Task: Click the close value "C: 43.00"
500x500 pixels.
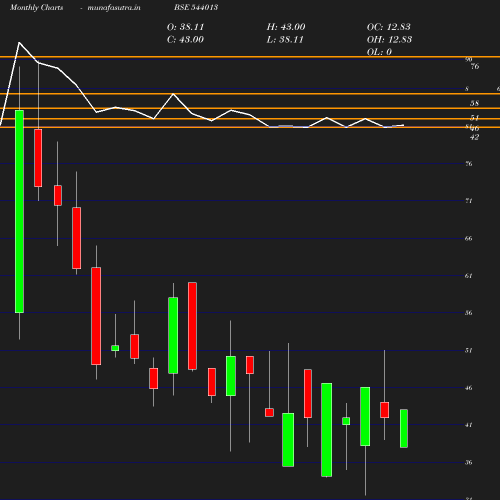Action: pyautogui.click(x=185, y=40)
